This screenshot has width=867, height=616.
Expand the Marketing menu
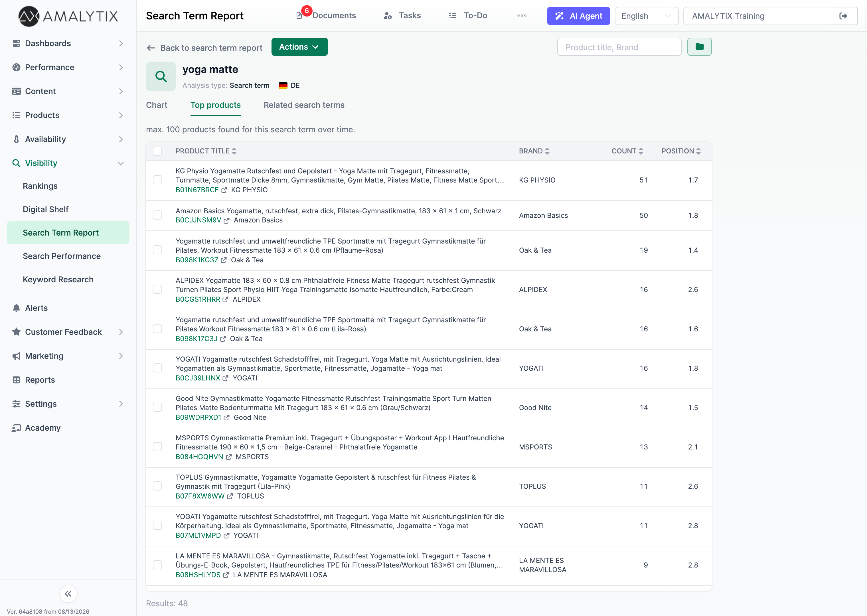pos(68,356)
